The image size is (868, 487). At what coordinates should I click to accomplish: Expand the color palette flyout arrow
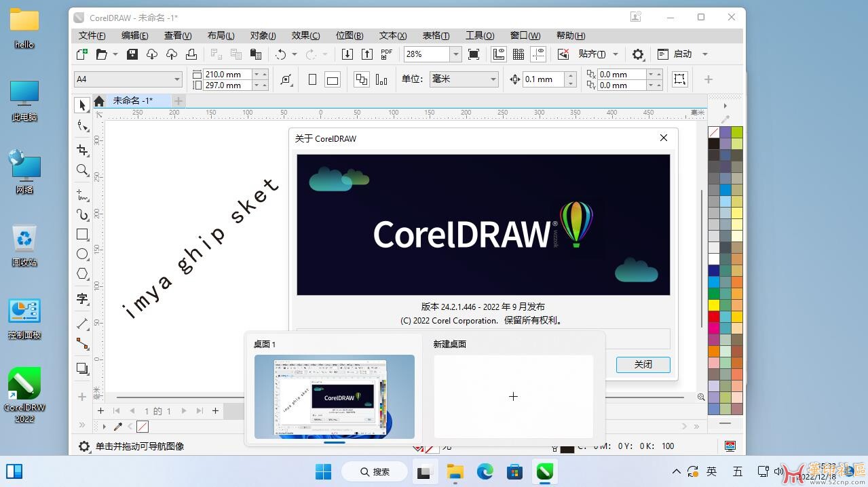pos(725,106)
